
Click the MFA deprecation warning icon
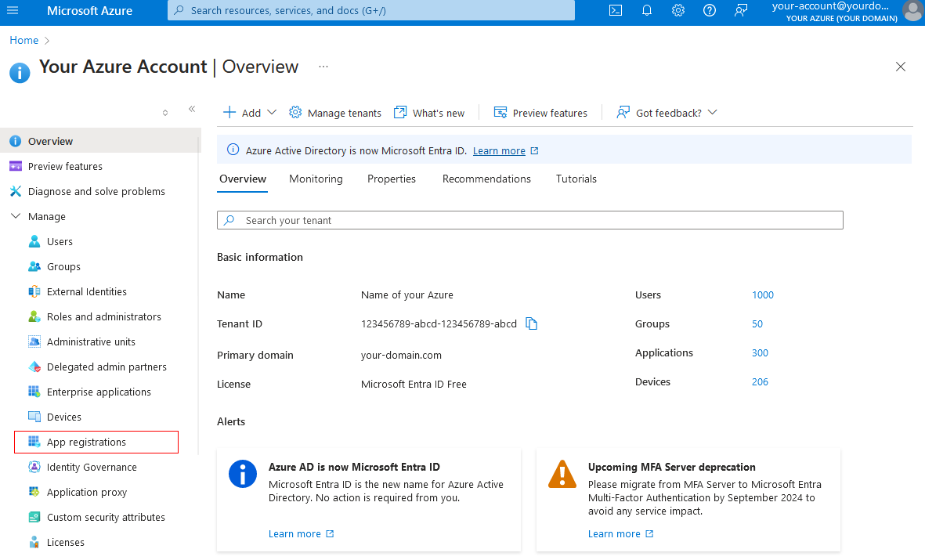tap(562, 474)
